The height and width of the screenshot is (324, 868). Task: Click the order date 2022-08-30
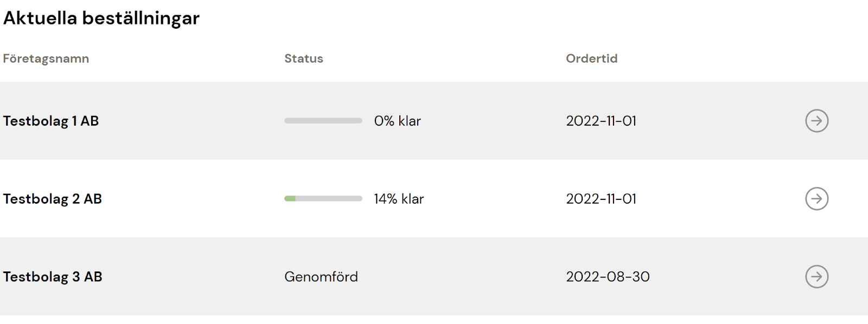608,277
